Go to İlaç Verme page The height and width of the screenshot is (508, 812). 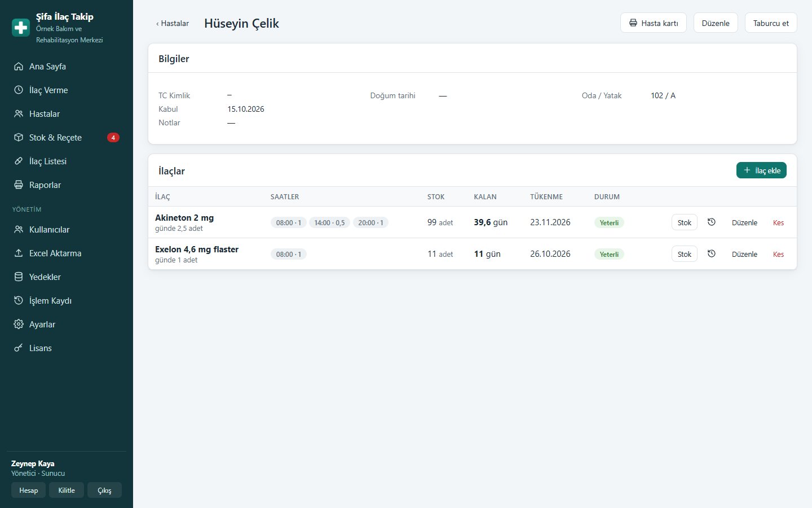[67, 90]
